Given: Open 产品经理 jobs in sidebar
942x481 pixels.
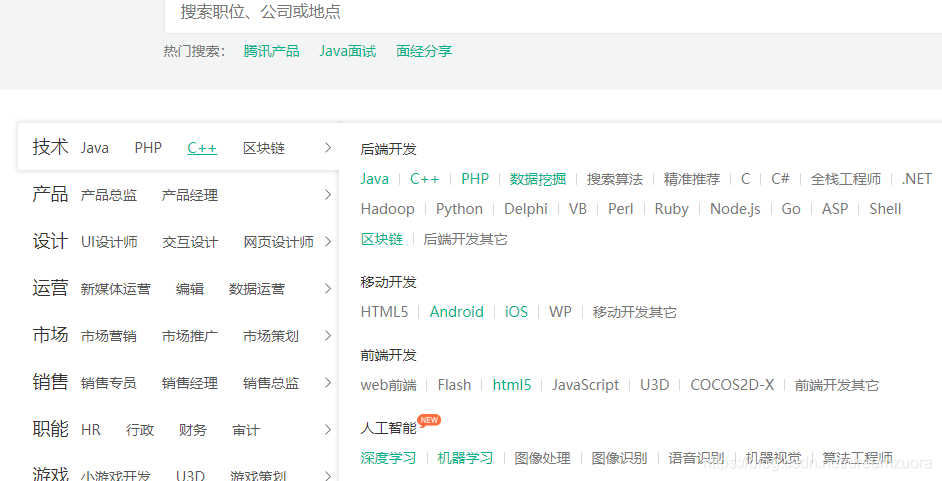Looking at the screenshot, I should pyautogui.click(x=190, y=195).
